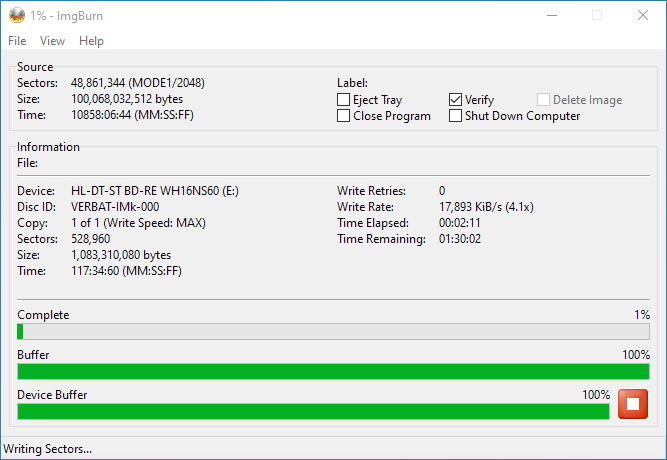The image size is (667, 460).
Task: Click written size 1,083,310,080 bytes
Action: tap(121, 255)
